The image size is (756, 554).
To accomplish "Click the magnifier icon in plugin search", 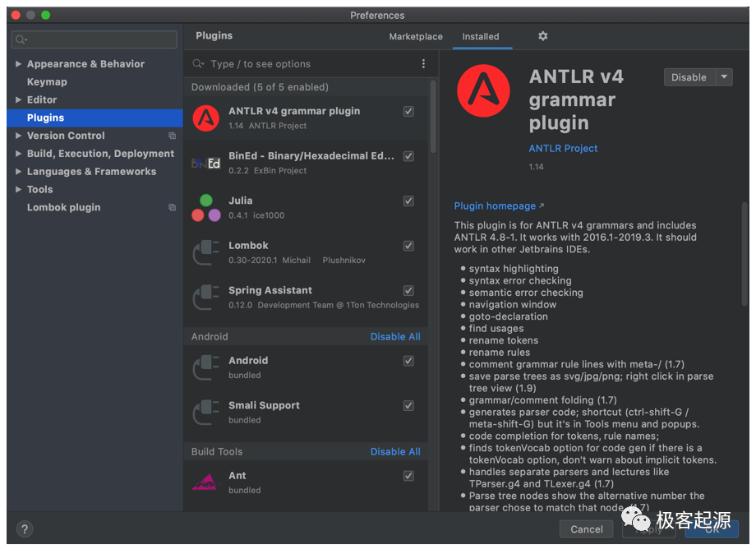I will 198,63.
